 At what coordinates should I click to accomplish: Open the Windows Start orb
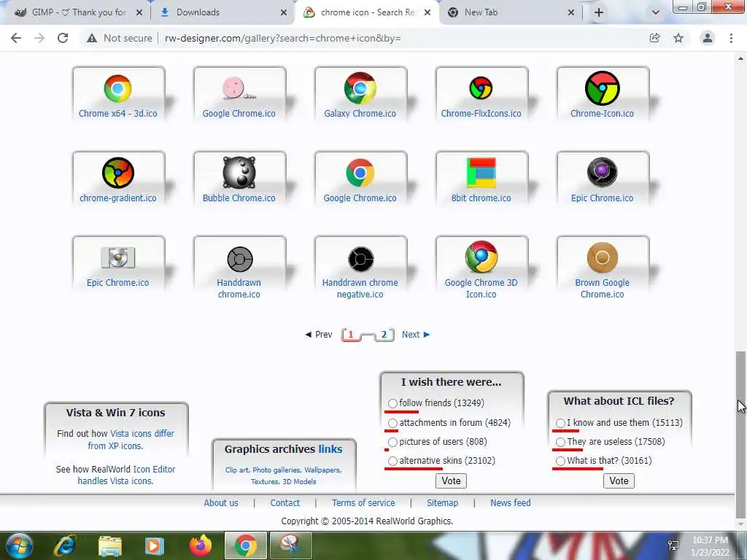click(19, 545)
